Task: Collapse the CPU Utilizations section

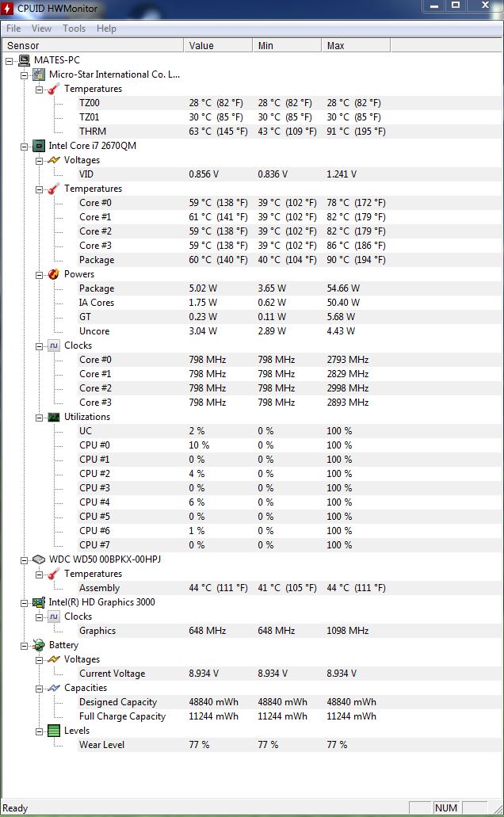Action: (x=39, y=417)
